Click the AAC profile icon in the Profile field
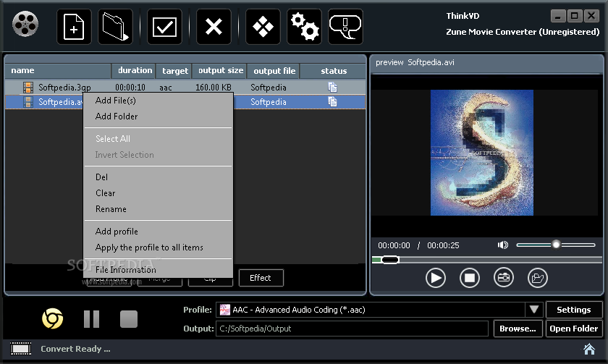 pos(225,310)
